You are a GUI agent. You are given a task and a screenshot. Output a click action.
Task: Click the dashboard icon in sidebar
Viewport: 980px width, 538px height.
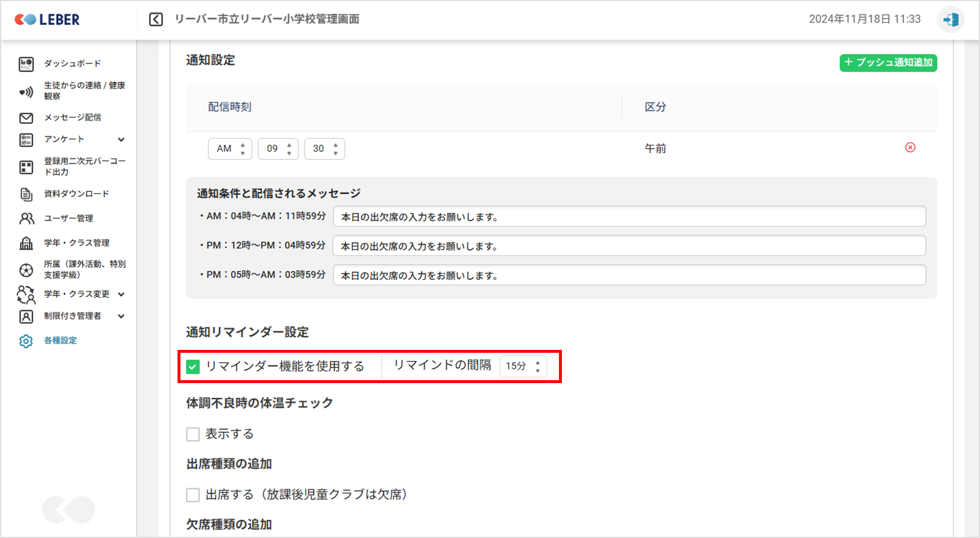[26, 64]
